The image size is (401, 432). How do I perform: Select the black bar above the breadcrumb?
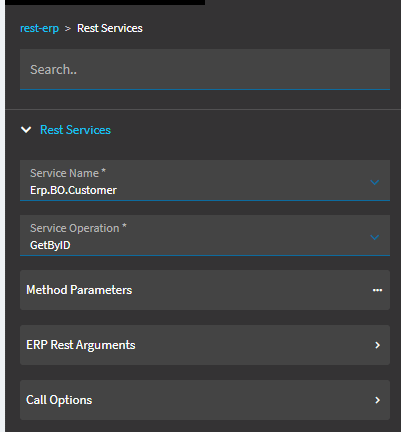pyautogui.click(x=105, y=2)
